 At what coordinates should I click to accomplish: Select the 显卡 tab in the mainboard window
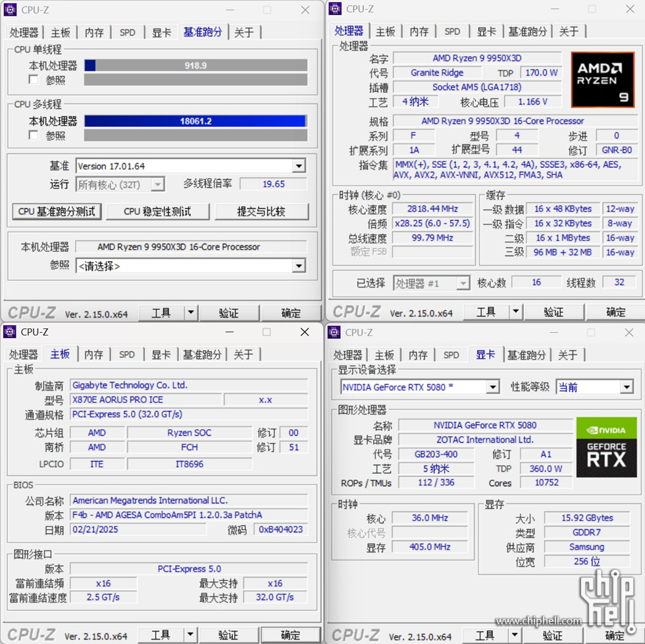[x=161, y=355]
